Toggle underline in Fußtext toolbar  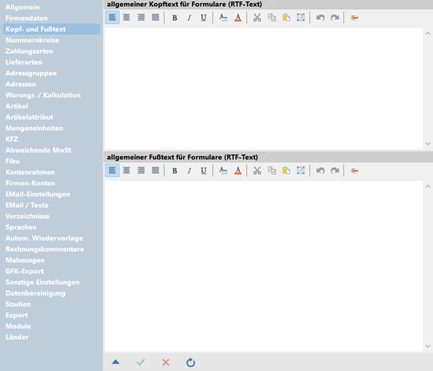[x=203, y=171]
